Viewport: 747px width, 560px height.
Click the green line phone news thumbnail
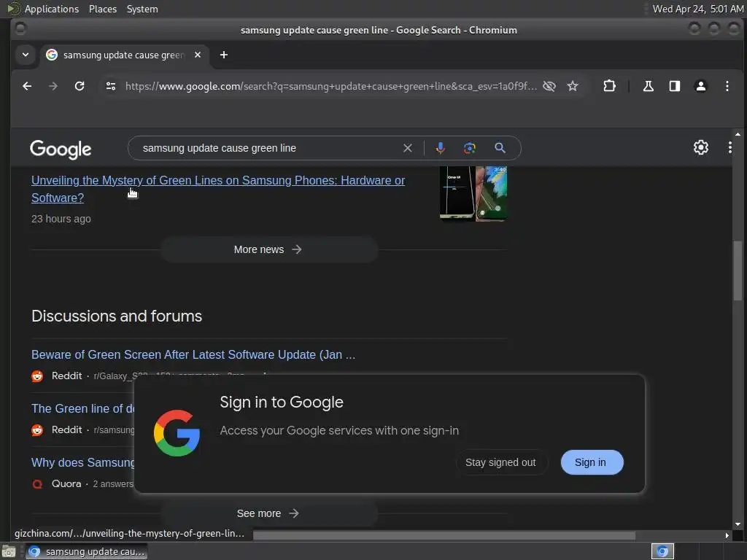(473, 194)
